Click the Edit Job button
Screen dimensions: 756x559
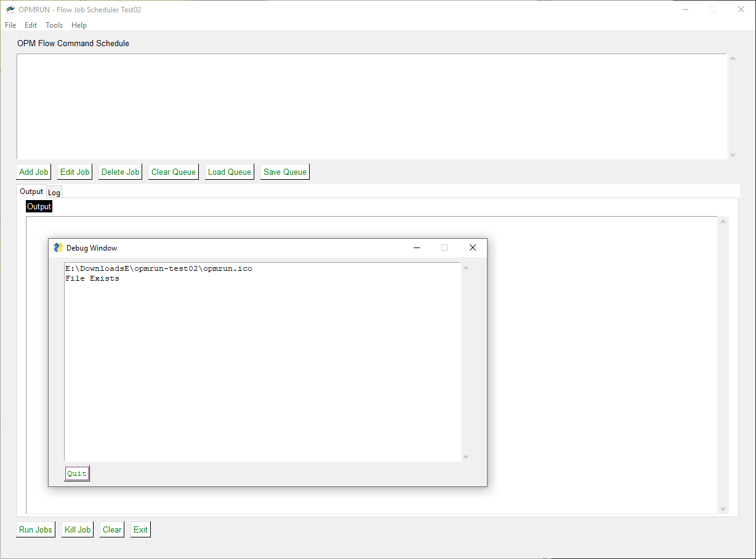[74, 172]
